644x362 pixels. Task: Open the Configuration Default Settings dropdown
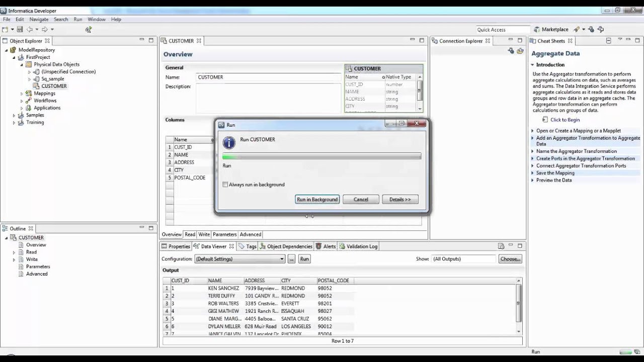239,259
